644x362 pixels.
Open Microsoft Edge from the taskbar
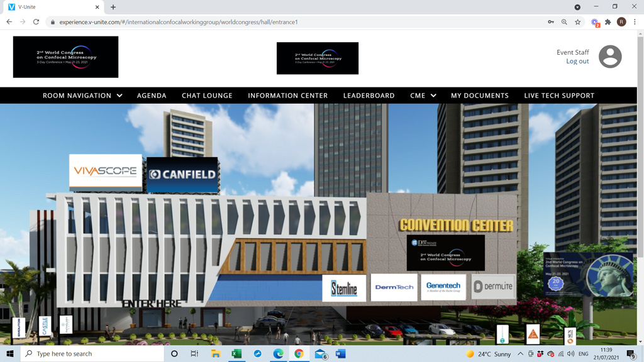(278, 354)
